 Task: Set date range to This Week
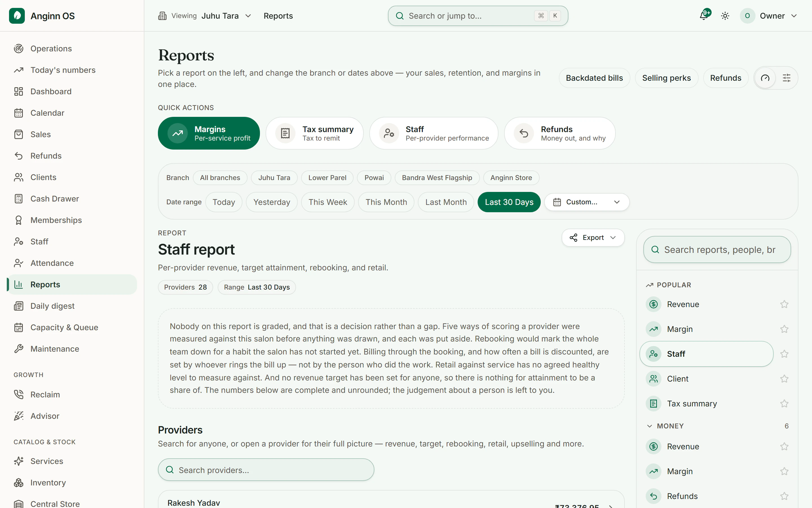tap(328, 202)
